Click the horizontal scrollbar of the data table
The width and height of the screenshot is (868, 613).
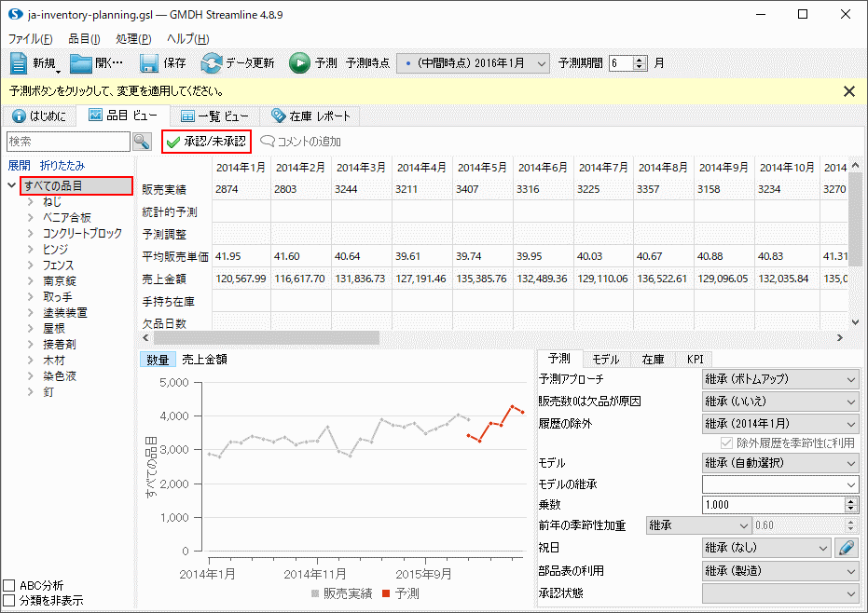280,337
